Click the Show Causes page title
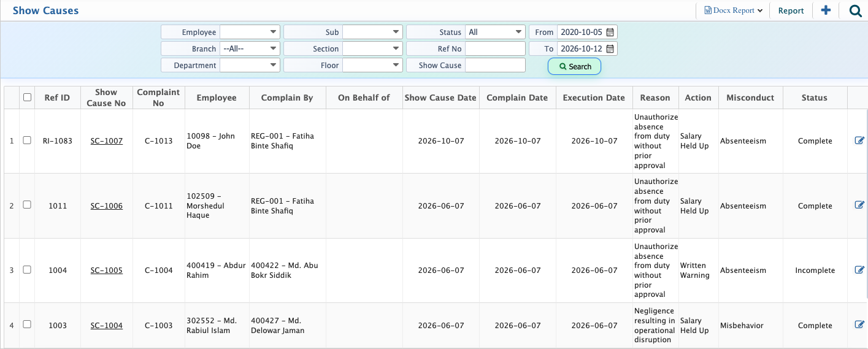868x349 pixels. [45, 10]
